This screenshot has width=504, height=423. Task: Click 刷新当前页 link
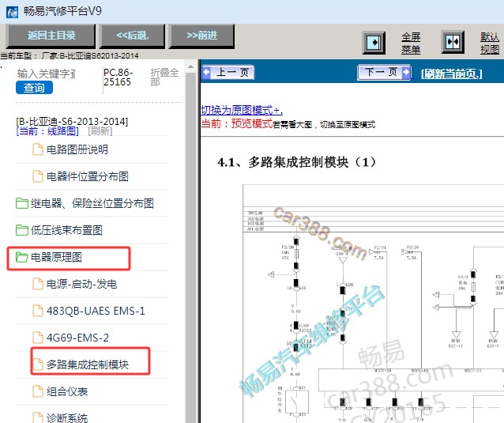tap(451, 74)
